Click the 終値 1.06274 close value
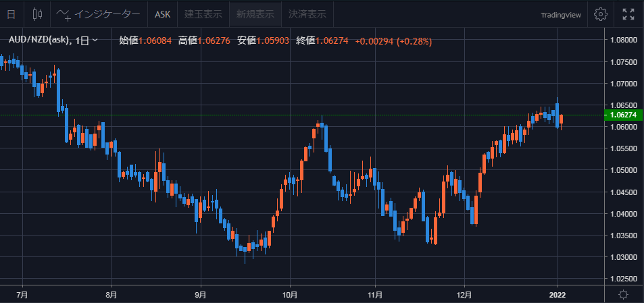The width and height of the screenshot is (644, 303). pyautogui.click(x=322, y=40)
